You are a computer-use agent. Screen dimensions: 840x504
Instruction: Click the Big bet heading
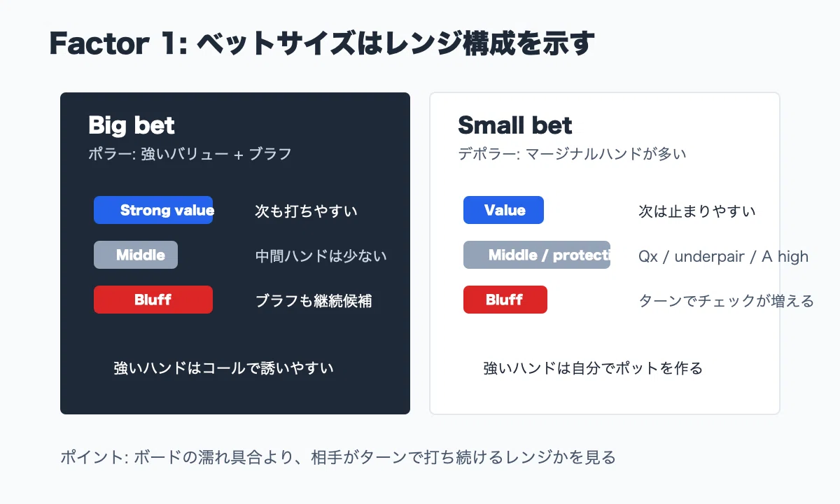click(132, 125)
